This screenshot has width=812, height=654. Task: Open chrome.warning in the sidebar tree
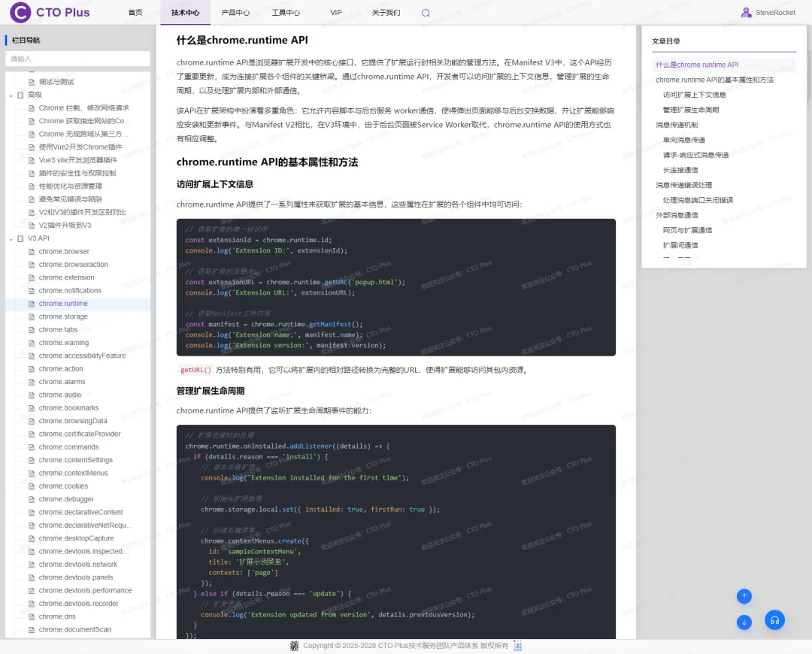pos(64,343)
